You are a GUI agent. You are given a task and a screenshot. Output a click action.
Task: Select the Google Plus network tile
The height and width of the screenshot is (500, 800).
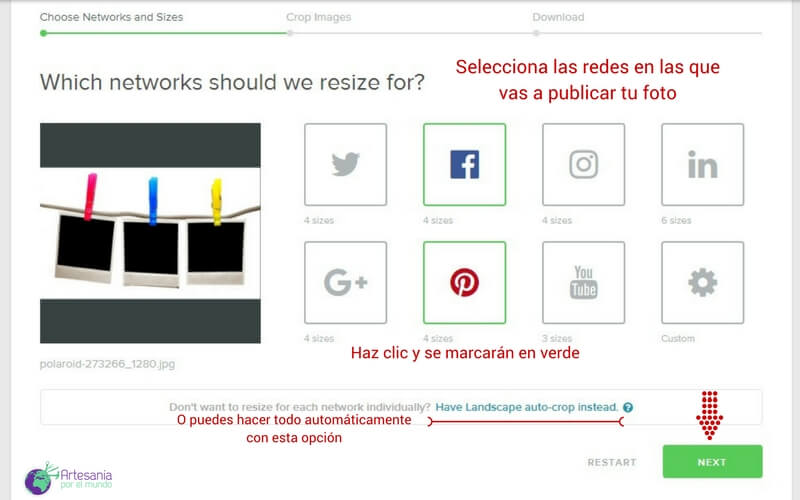(345, 283)
